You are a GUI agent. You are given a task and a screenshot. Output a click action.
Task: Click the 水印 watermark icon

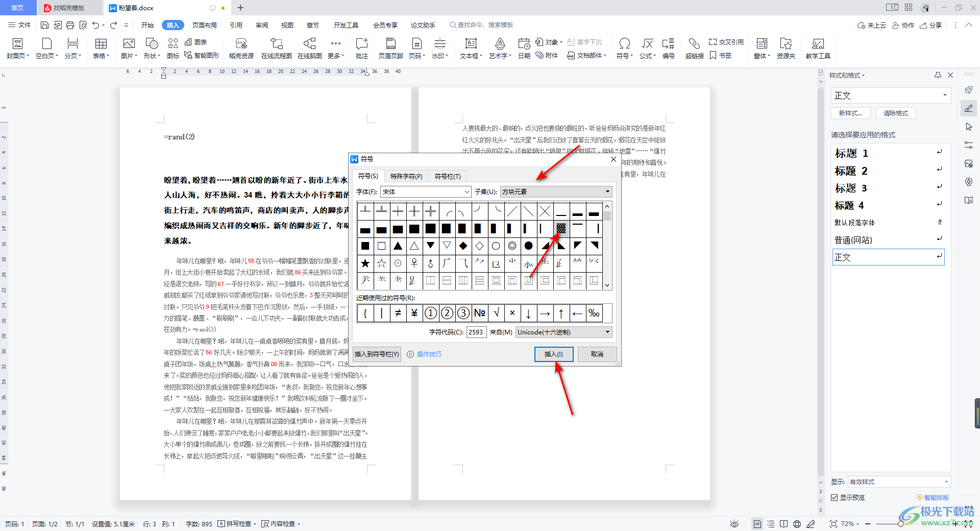pyautogui.click(x=439, y=49)
